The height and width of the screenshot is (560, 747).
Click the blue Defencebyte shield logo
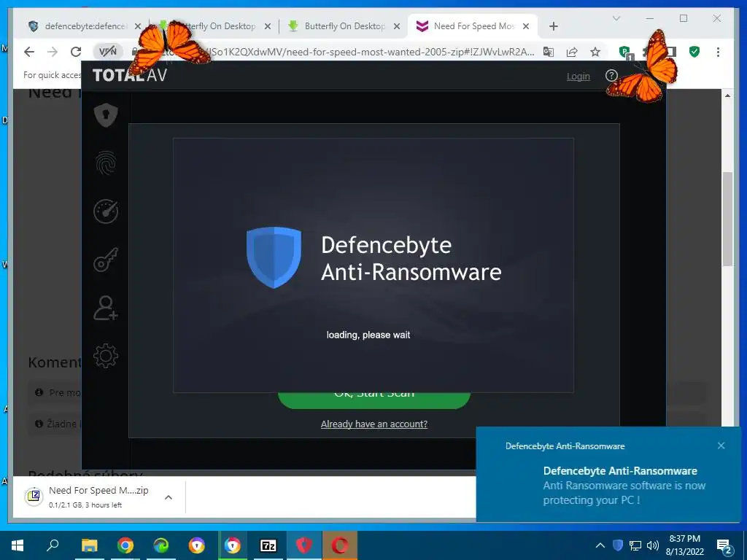click(274, 257)
